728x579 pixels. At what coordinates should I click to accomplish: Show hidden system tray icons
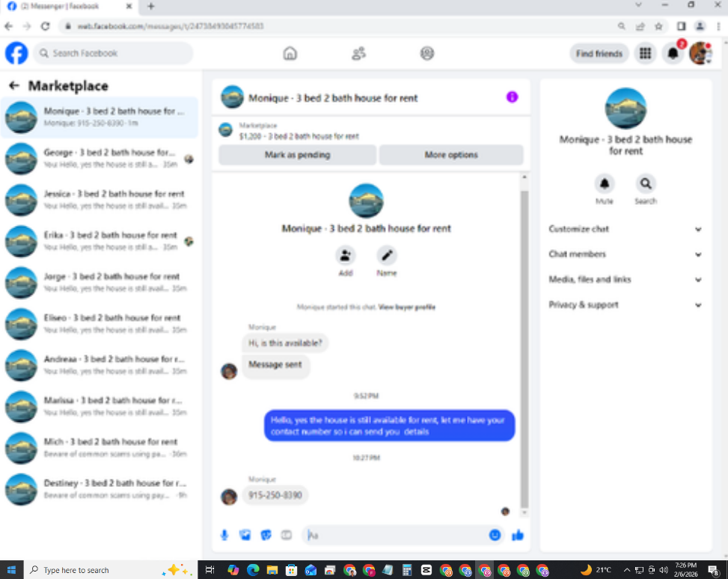pyautogui.click(x=626, y=570)
